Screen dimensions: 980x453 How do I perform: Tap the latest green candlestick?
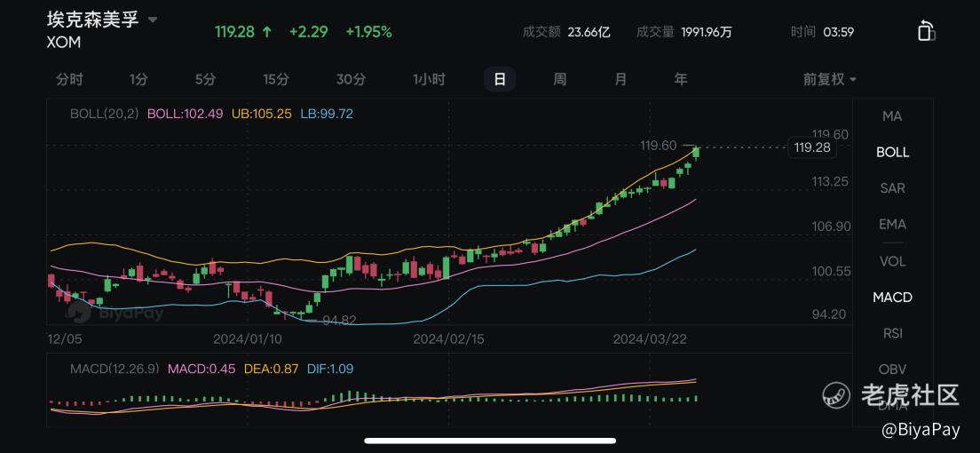click(x=696, y=152)
